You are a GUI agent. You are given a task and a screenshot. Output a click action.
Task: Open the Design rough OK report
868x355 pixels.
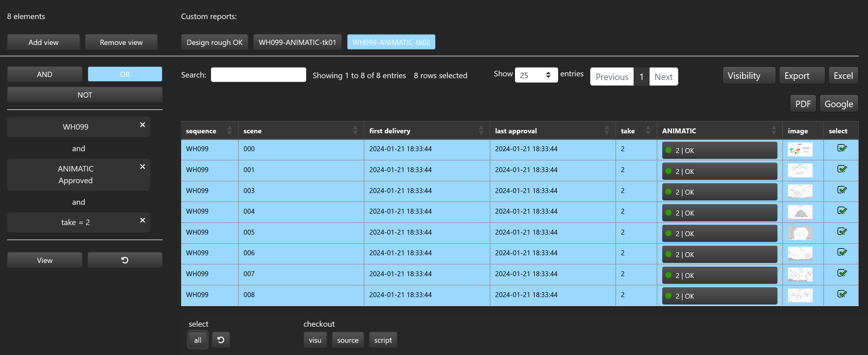[214, 42]
